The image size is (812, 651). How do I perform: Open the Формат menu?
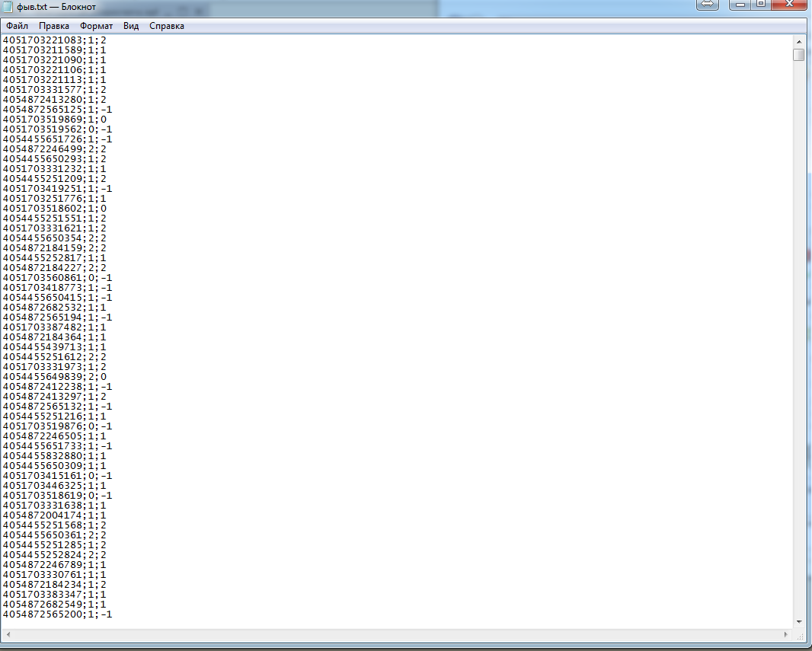(x=96, y=26)
